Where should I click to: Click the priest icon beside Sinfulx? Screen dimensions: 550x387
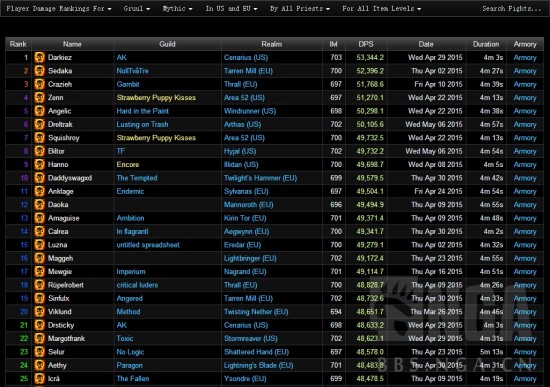[39, 298]
